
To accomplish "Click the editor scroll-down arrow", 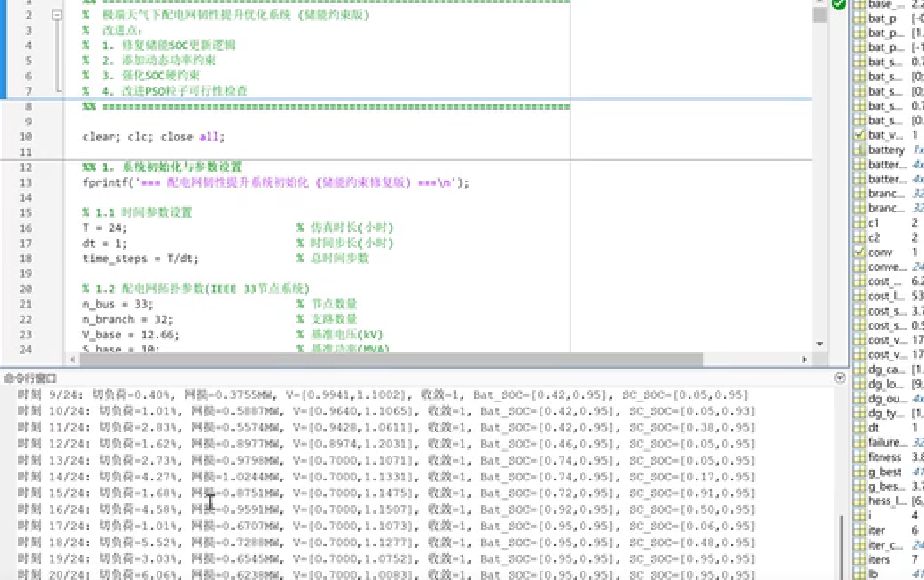I will (x=820, y=344).
